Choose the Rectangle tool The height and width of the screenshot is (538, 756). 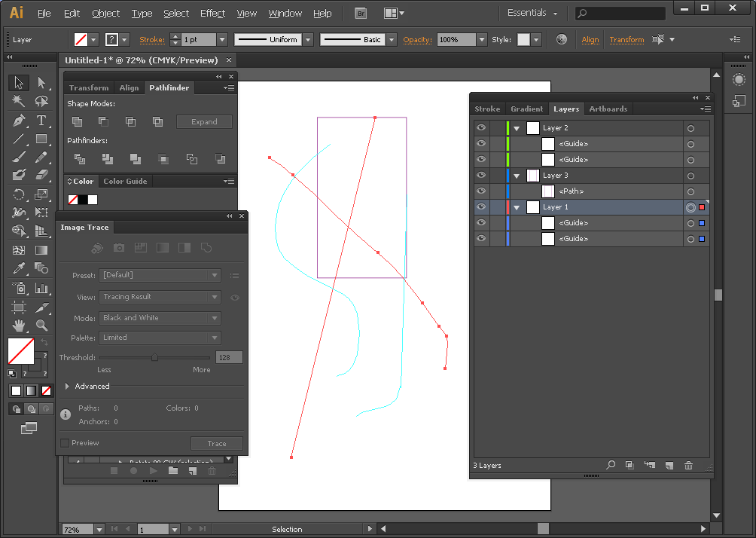click(41, 139)
